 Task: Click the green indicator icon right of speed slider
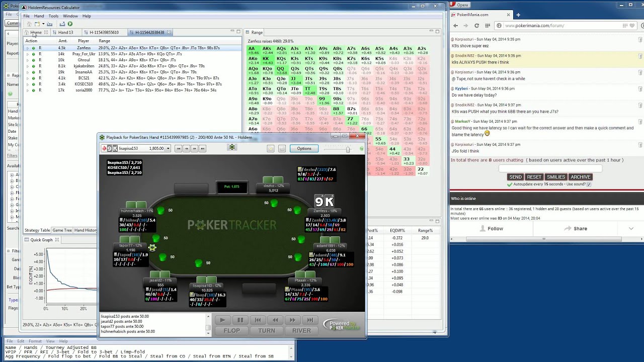coord(361,148)
